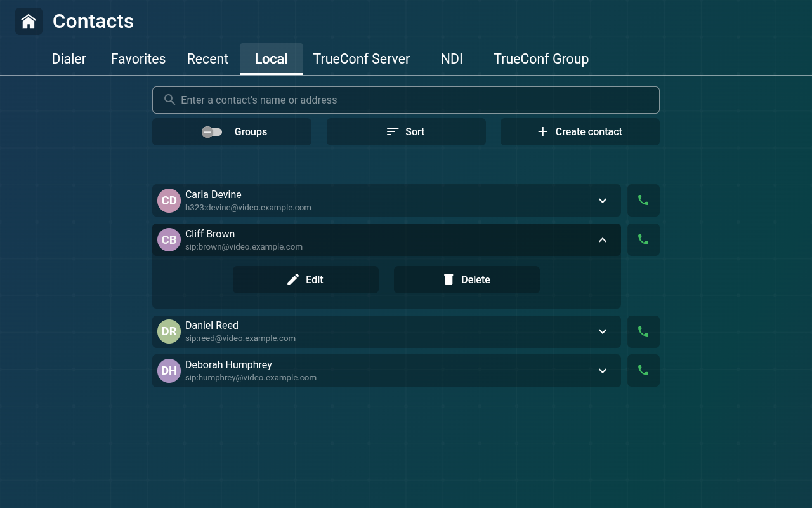Click the sip:humphrey@video.example.com address
The height and width of the screenshot is (508, 812).
pyautogui.click(x=251, y=378)
